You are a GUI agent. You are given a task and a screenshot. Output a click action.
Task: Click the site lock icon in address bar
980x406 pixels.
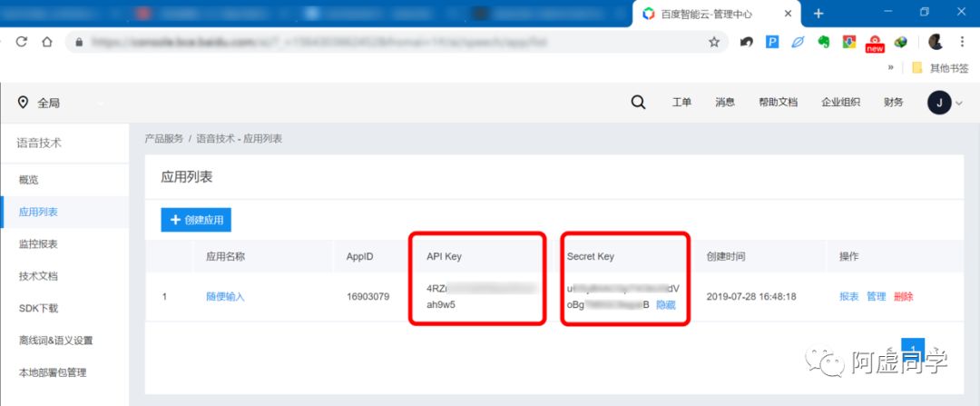(x=79, y=42)
